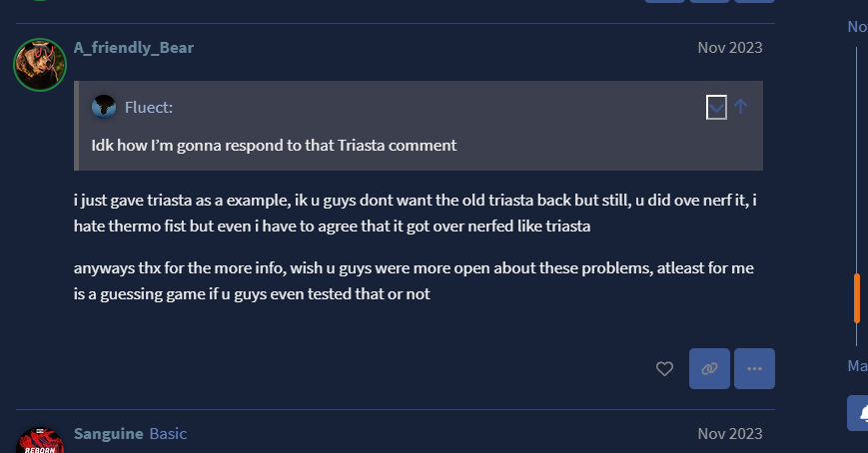Viewport: 868px width, 453px height.
Task: Click Nov 2023 date on A_friendly_Bear's post
Action: point(730,47)
